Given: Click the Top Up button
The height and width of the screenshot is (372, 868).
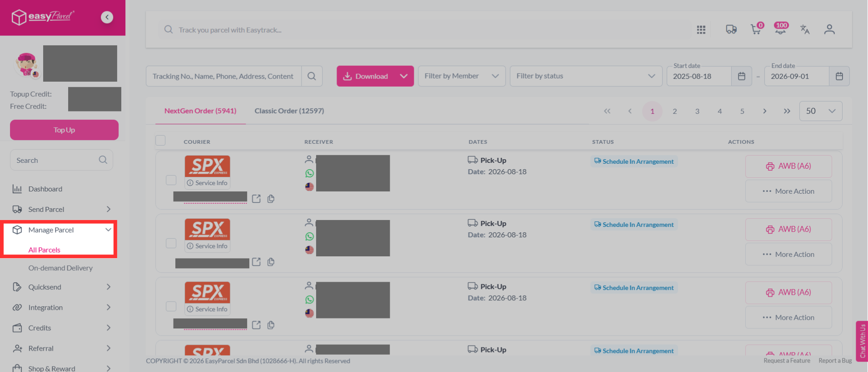Looking at the screenshot, I should (x=64, y=130).
